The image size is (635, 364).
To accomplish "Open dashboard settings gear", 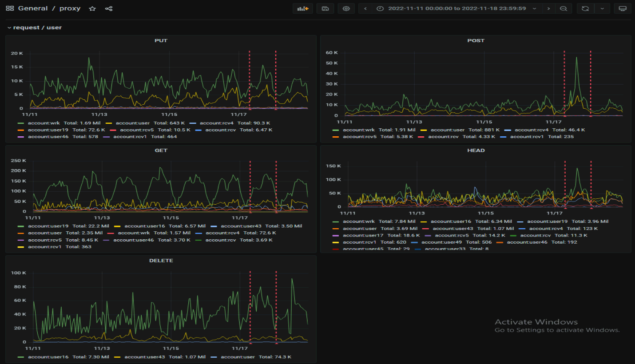I will click(346, 8).
